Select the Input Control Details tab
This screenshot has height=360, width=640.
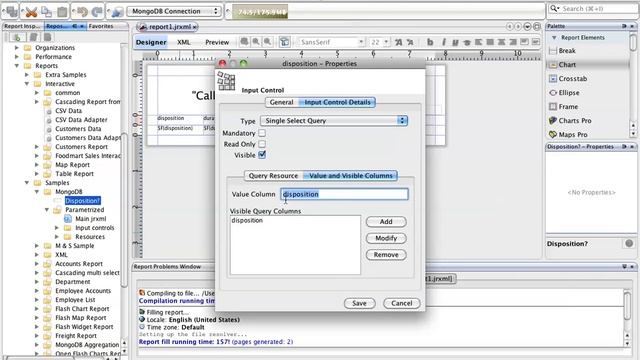click(x=337, y=102)
